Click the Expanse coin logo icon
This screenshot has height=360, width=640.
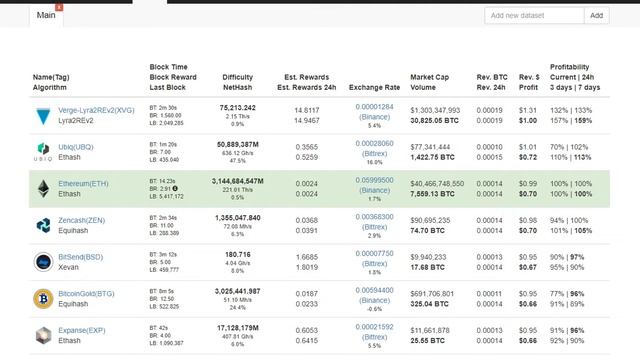point(43,336)
